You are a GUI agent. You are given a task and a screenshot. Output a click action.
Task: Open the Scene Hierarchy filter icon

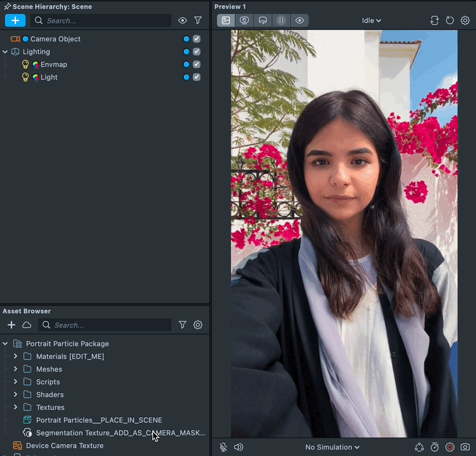(x=198, y=20)
